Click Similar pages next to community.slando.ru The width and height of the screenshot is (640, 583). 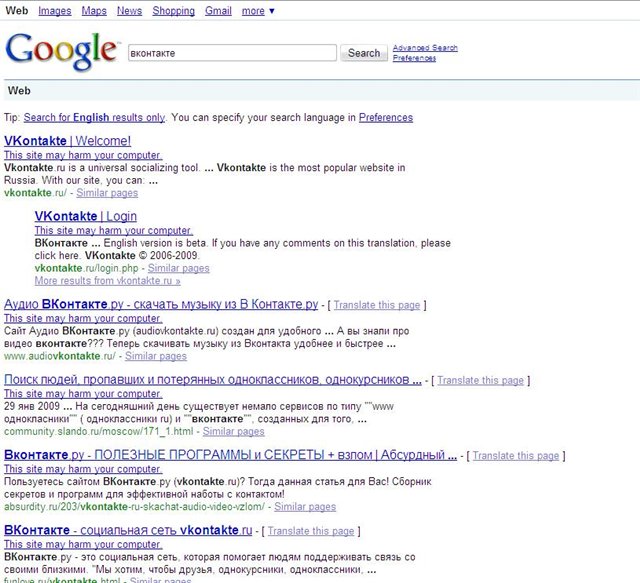tap(233, 432)
